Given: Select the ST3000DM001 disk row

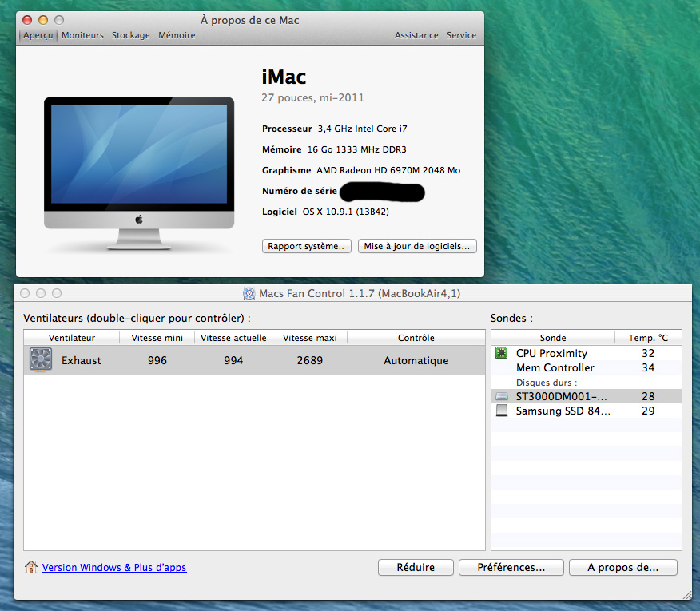Looking at the screenshot, I should tap(587, 396).
